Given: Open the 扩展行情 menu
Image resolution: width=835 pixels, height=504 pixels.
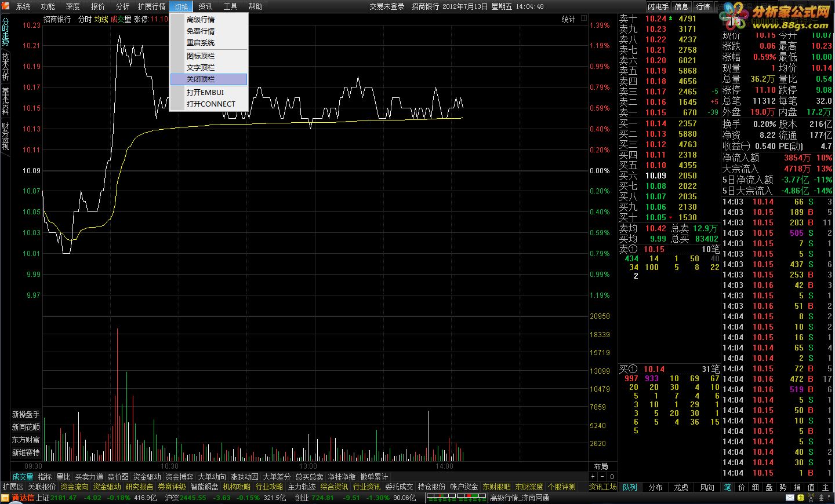Looking at the screenshot, I should [152, 6].
